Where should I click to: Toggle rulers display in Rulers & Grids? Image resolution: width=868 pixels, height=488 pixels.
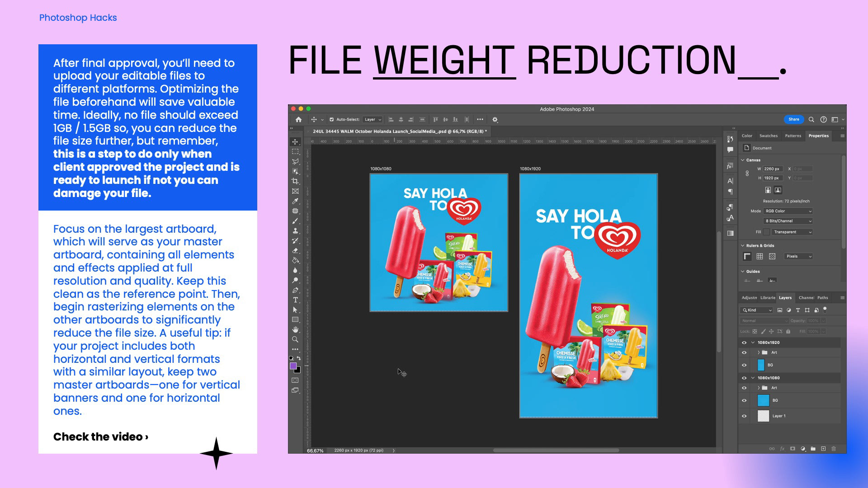747,257
